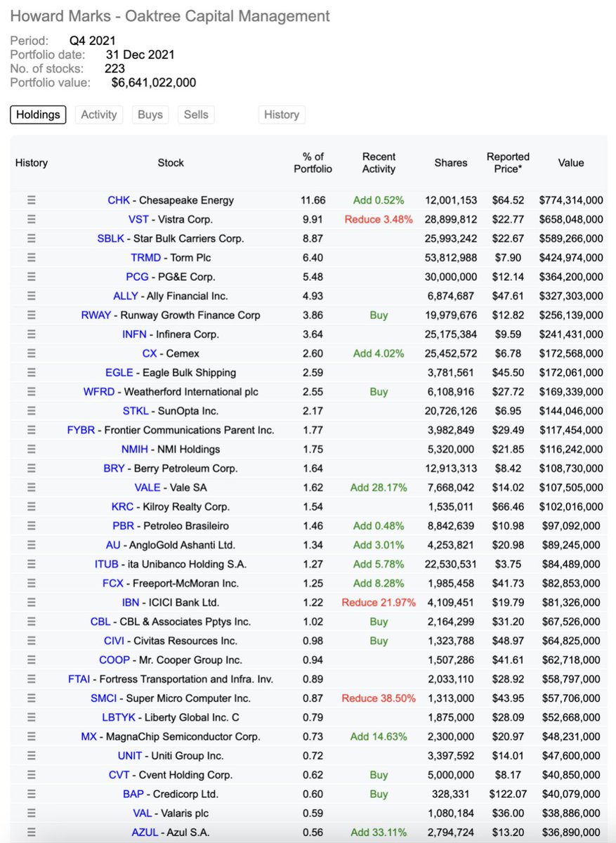The image size is (616, 843).
Task: Select the 8.87 portfolio percent for SBLK
Action: tap(313, 238)
